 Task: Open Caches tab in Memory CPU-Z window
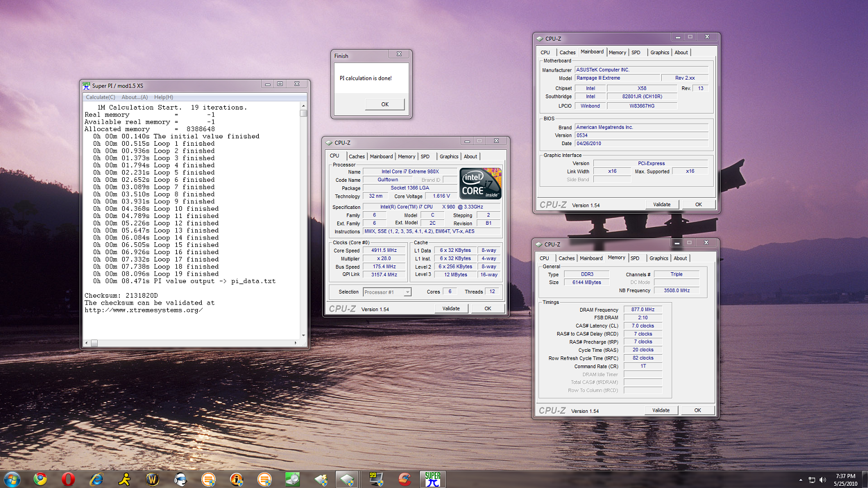click(x=567, y=258)
